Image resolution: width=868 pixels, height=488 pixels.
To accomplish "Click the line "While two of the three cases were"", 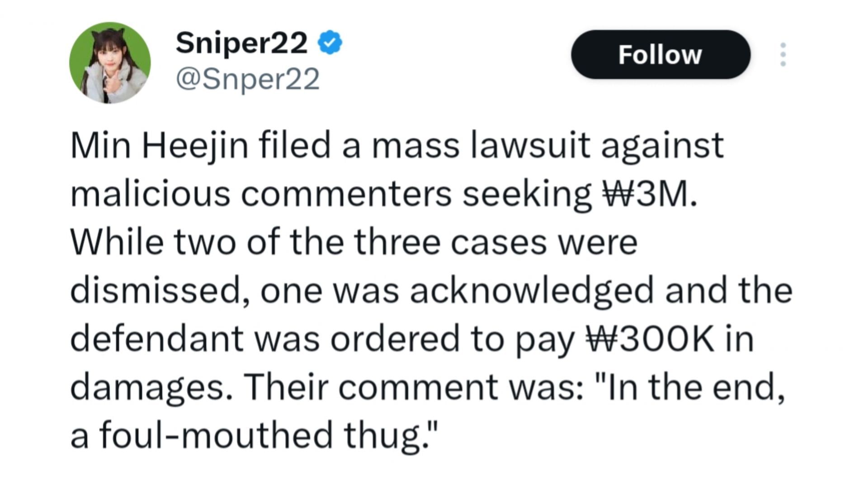I will pyautogui.click(x=354, y=242).
